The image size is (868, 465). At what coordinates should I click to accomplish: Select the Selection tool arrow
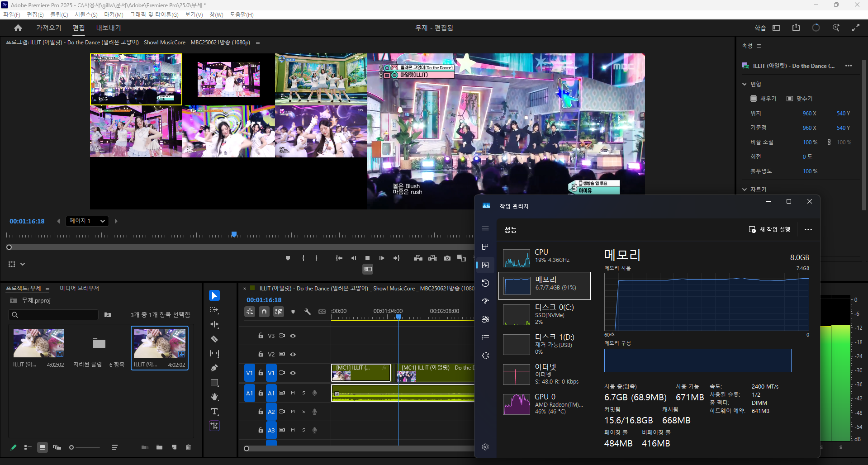pos(214,295)
